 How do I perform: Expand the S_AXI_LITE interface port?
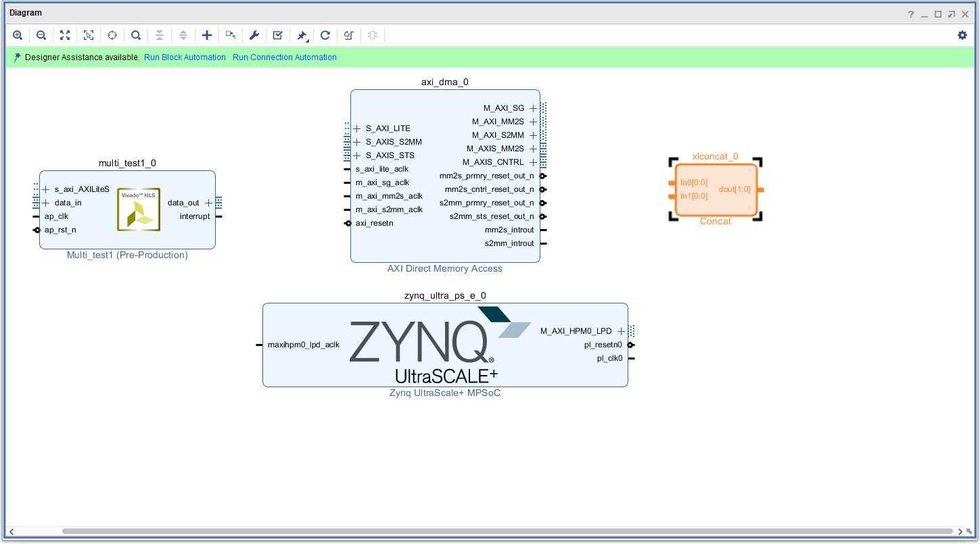pos(356,128)
